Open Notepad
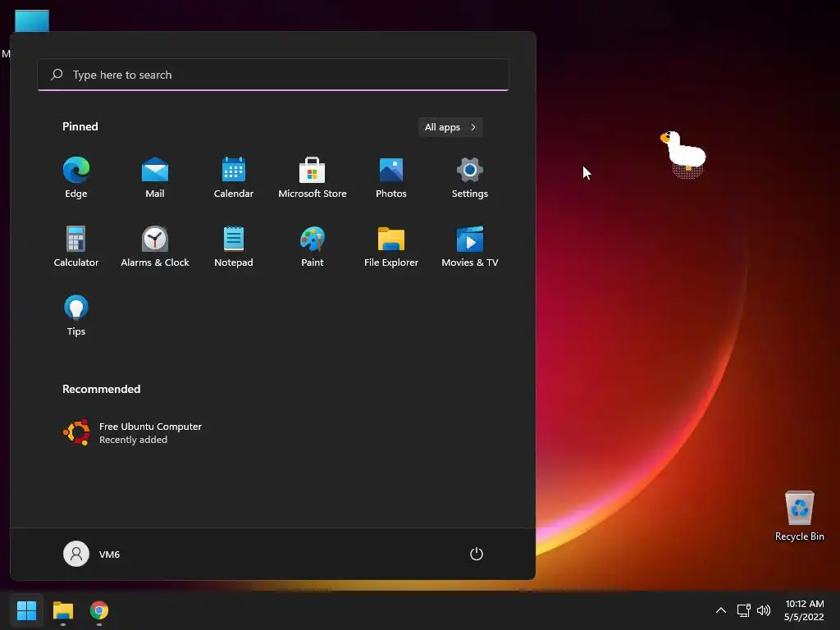 point(234,246)
